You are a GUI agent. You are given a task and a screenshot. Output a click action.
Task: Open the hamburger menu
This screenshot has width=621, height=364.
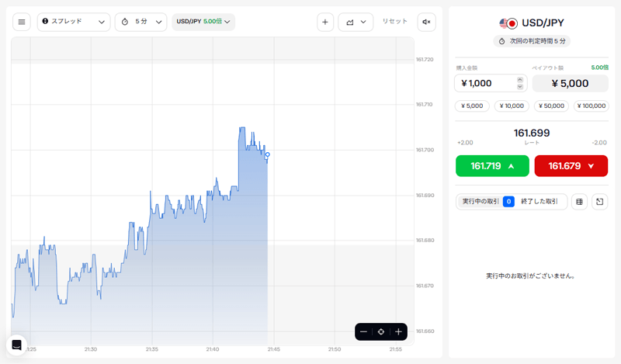pos(22,22)
